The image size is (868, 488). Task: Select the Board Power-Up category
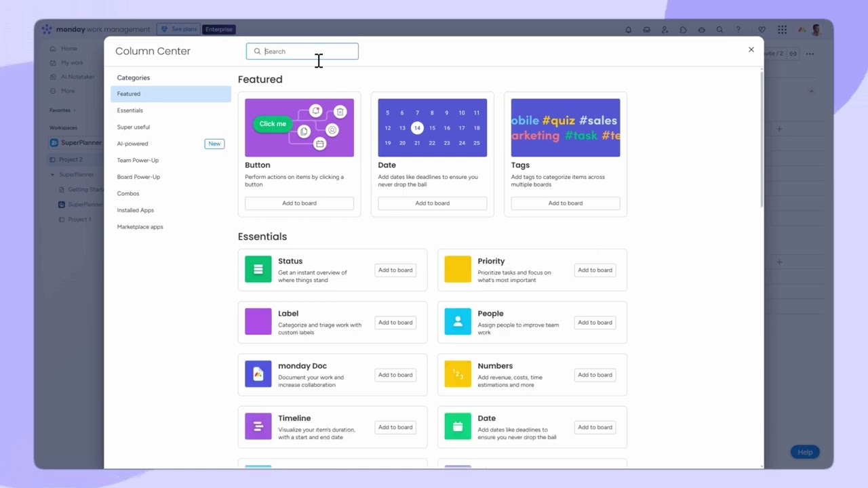click(x=171, y=177)
